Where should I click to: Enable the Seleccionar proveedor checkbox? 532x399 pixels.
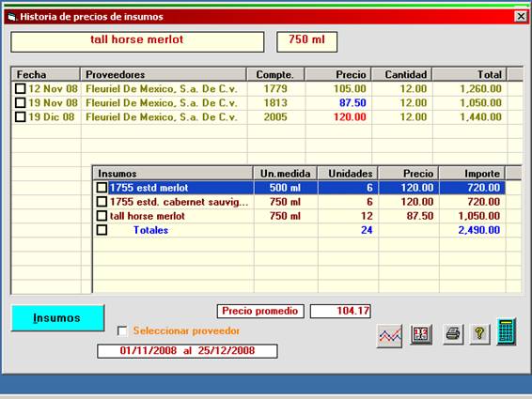coord(122,330)
